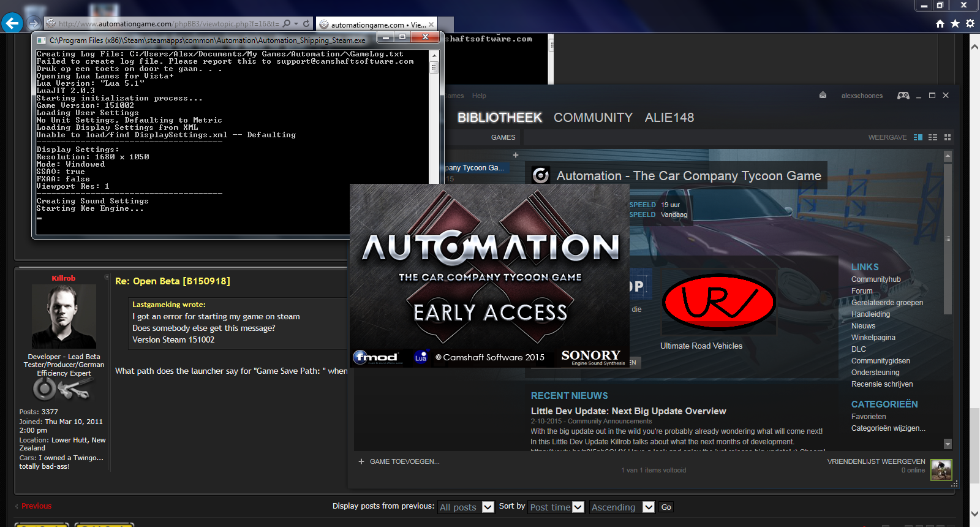Viewport: 980px width, 527px height.
Task: Click the Automation game icon in header
Action: tap(541, 175)
